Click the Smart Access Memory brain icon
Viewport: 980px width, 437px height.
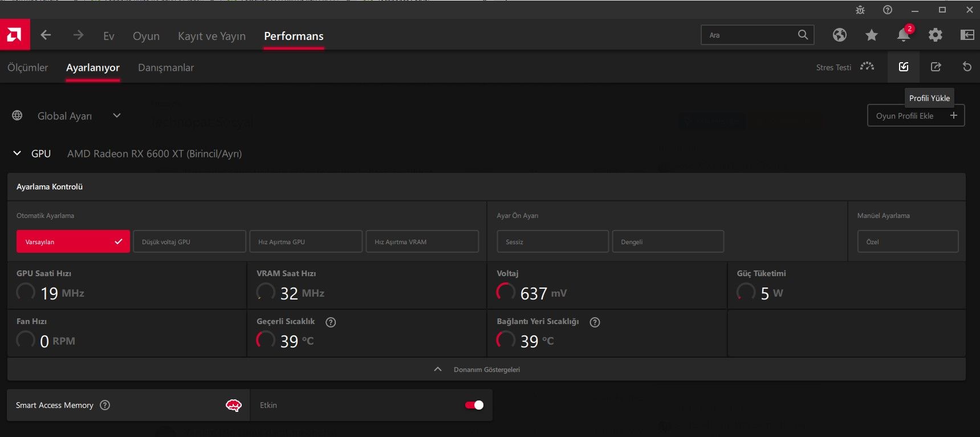[x=234, y=405]
